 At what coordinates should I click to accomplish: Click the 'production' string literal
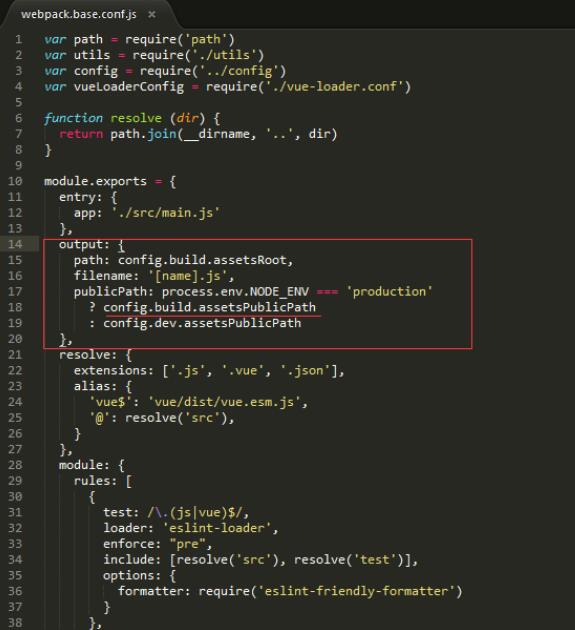click(389, 291)
